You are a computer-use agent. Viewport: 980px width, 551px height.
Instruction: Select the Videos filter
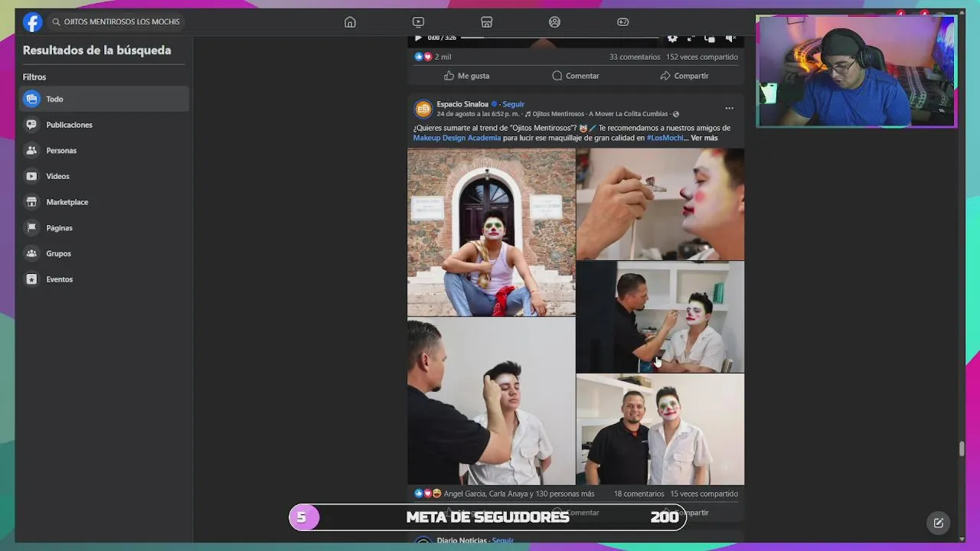104,176
